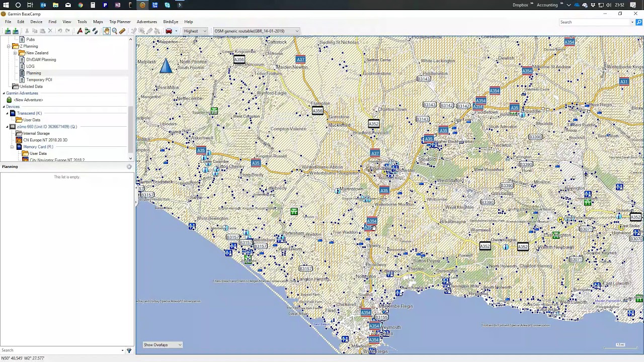This screenshot has height=362, width=644.
Task: Click the Redo arrow icon
Action: pyautogui.click(x=67, y=31)
